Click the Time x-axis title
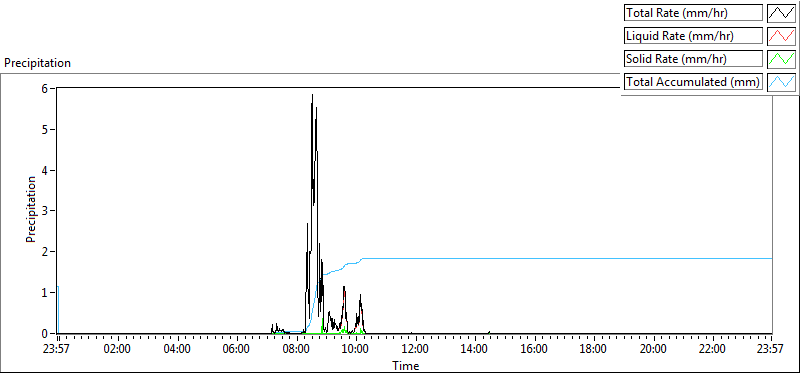The width and height of the screenshot is (800, 373). (x=406, y=366)
